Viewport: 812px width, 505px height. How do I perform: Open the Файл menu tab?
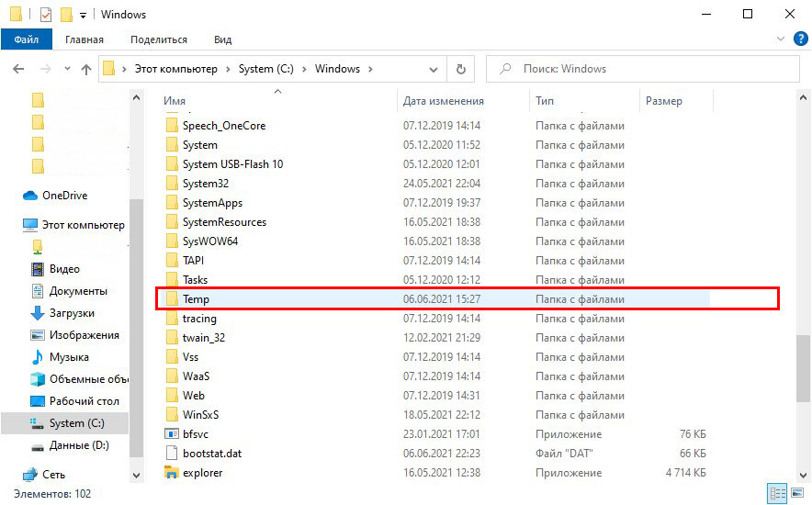27,39
